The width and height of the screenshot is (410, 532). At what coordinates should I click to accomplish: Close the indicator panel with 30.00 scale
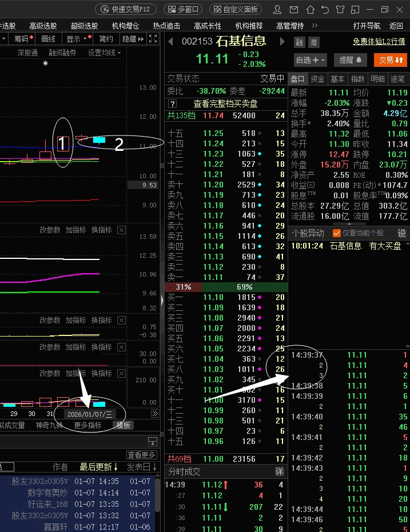(x=121, y=347)
